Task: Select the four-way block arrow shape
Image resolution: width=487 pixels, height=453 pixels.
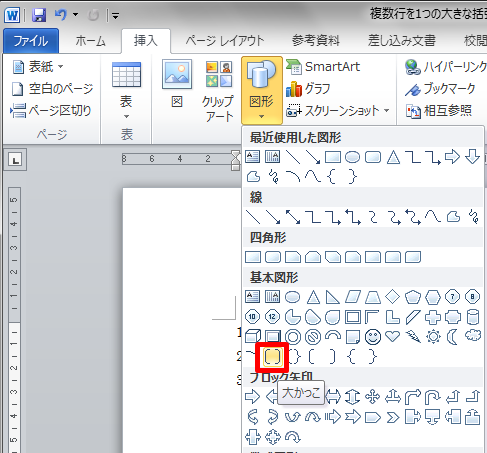Action: 372,397
